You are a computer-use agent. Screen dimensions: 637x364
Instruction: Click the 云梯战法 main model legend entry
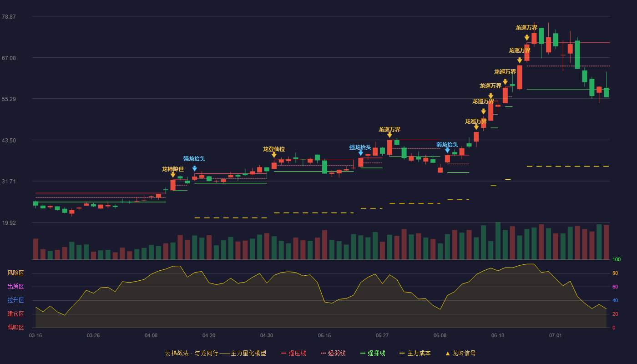pyautogui.click(x=216, y=353)
